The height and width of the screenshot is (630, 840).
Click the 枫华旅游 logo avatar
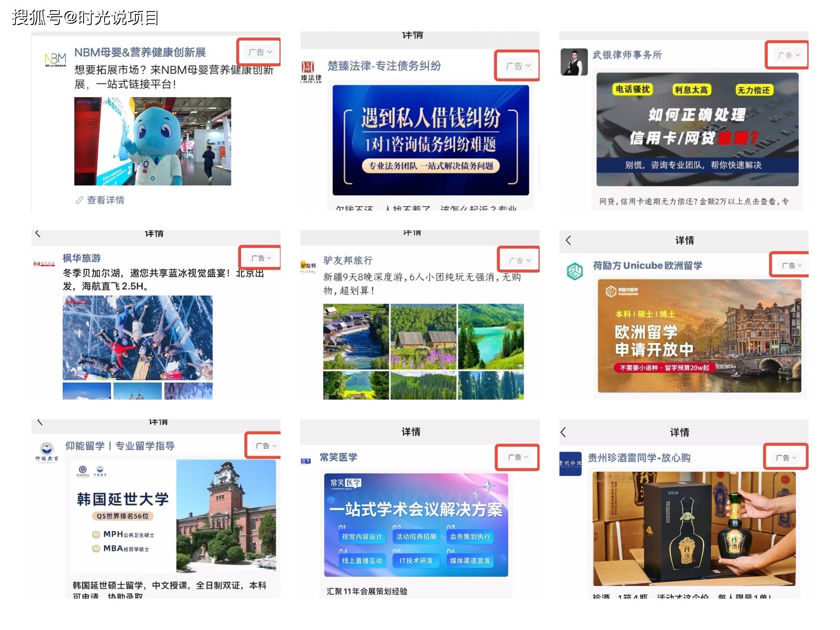[x=44, y=263]
